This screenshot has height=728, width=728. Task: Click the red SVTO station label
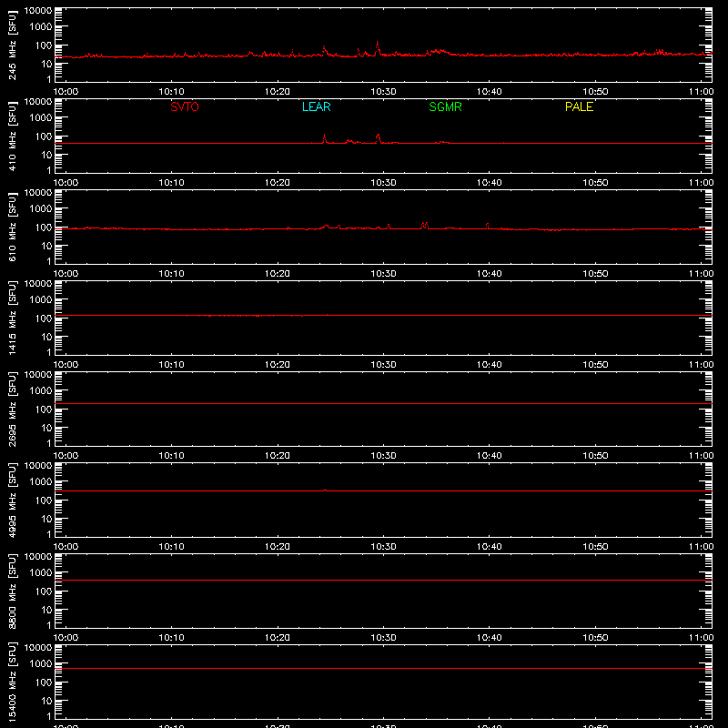[185, 106]
